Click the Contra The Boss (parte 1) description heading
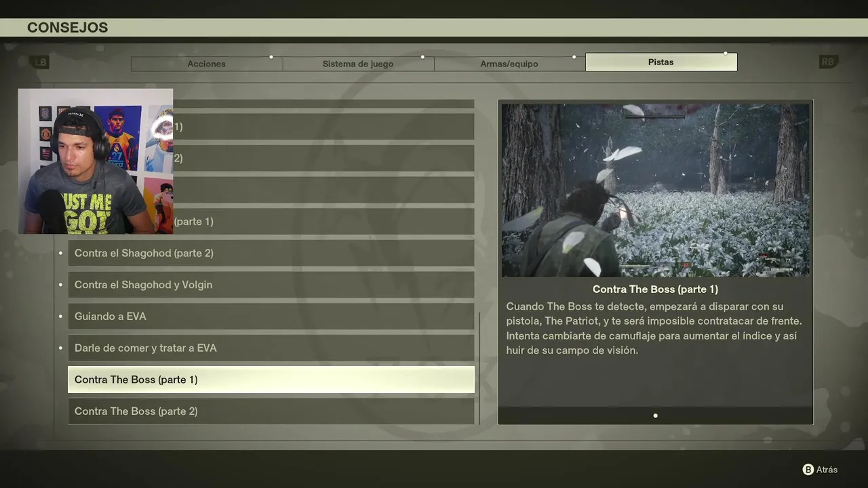 coord(655,289)
